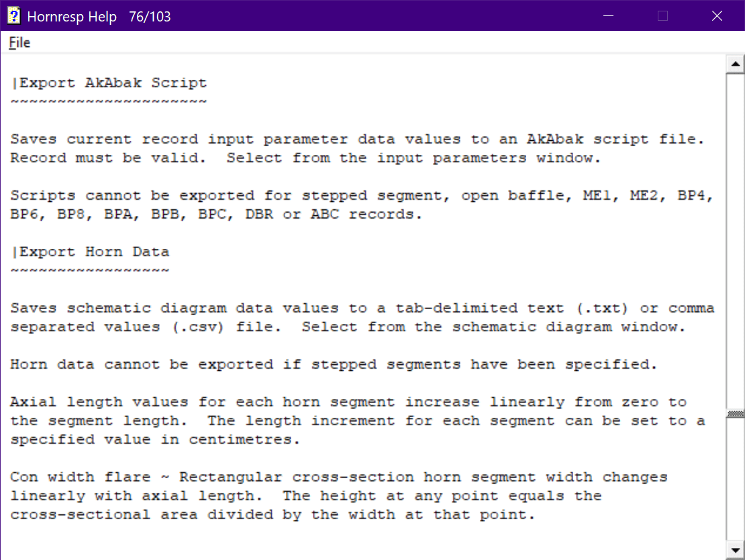Click the scrollbar down arrow
745x560 pixels.
tap(735, 550)
